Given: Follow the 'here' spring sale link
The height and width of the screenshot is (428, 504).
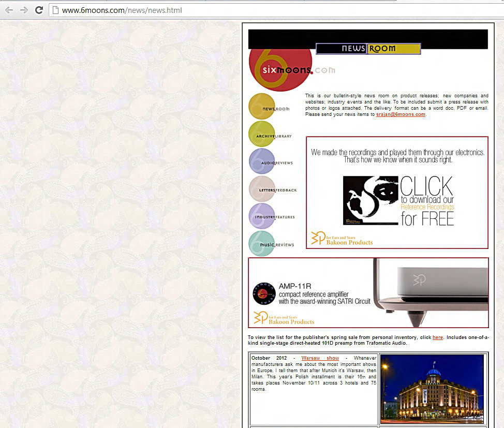Looking at the screenshot, I should 437,337.
